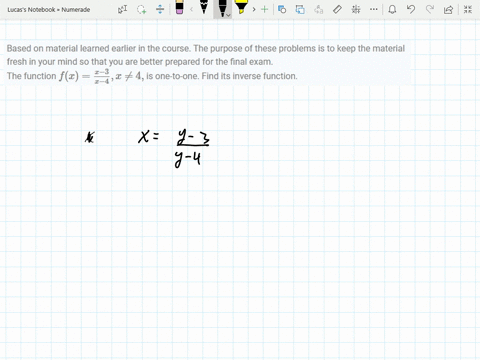Share this notebook page
The image size is (480, 360).
point(449,9)
